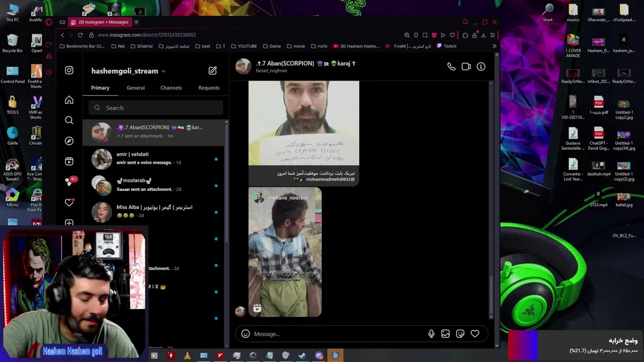Image resolution: width=644 pixels, height=362 pixels.
Task: Open the sticker/GIF picker icon
Action: [x=460, y=334]
